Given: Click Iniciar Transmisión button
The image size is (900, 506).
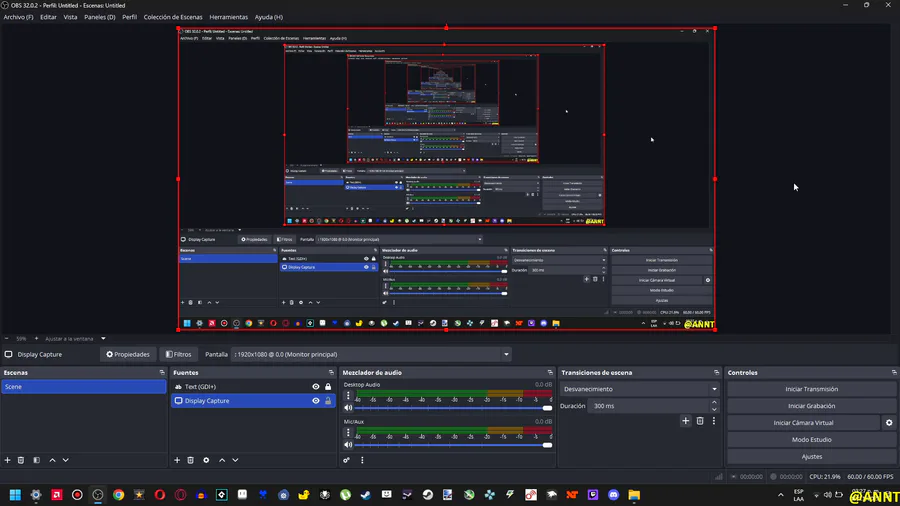Looking at the screenshot, I should 812,389.
